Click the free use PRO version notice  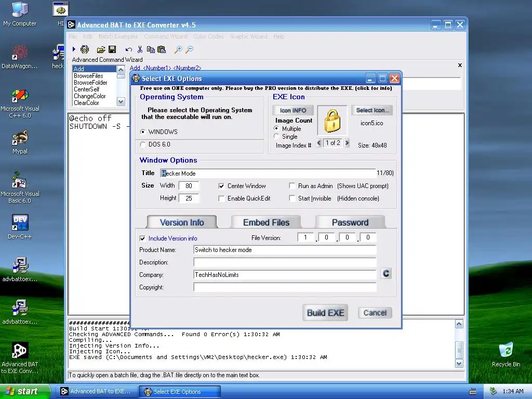coord(266,88)
